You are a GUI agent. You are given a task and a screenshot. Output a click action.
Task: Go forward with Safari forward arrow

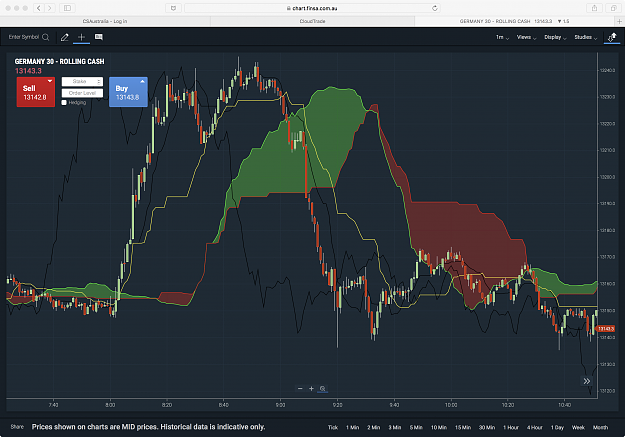[x=49, y=8]
